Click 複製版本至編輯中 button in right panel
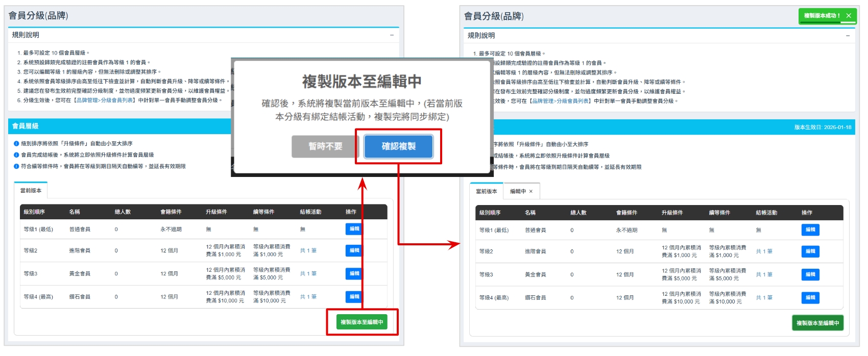Screen dimensions: 868x356 coord(817,323)
